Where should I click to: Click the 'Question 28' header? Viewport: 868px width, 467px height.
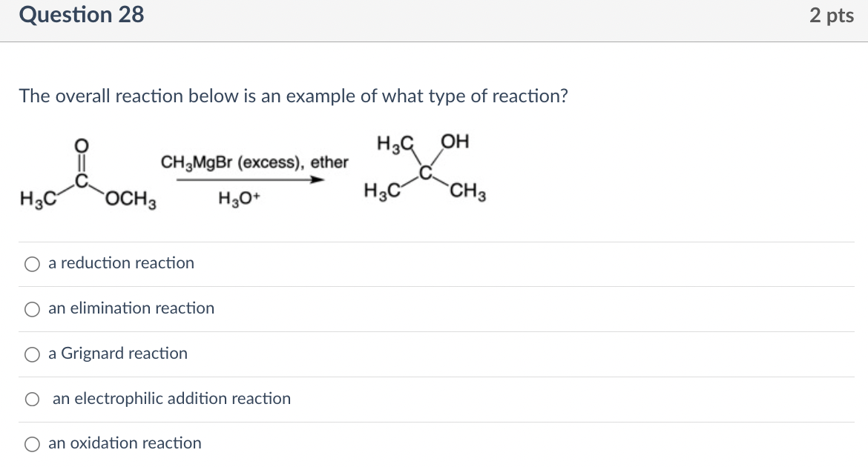point(82,14)
